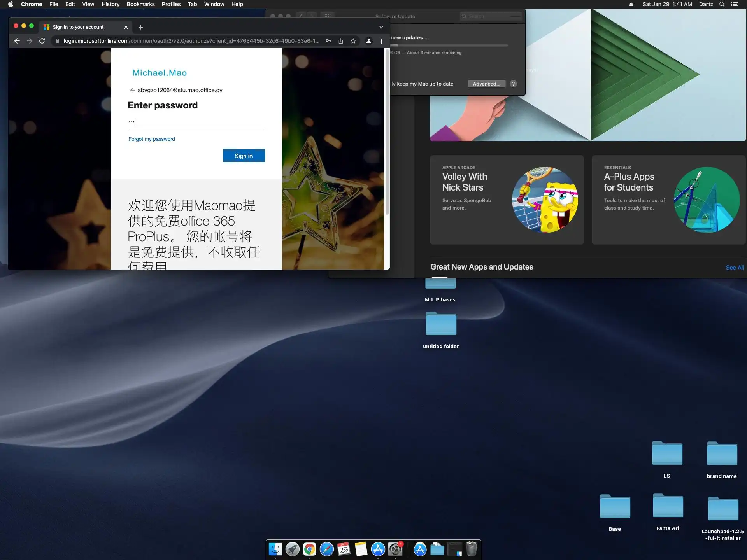Open the Chrome three-dot menu
This screenshot has width=747, height=560.
381,41
